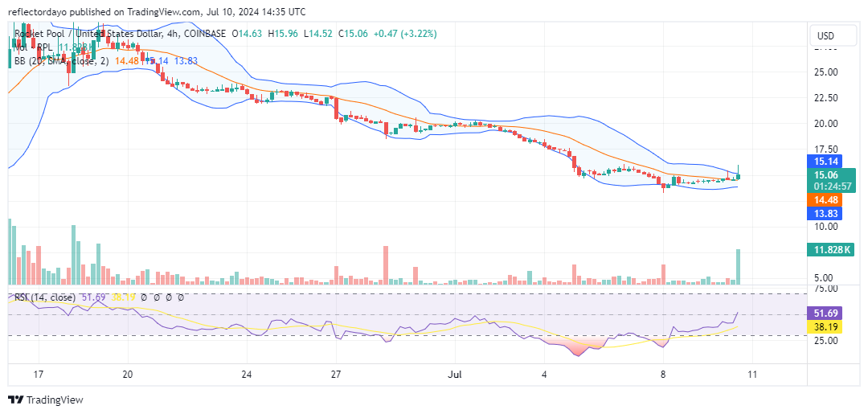Click the yellow 38.19 RSI axis tag
The width and height of the screenshot is (868, 414).
(825, 327)
